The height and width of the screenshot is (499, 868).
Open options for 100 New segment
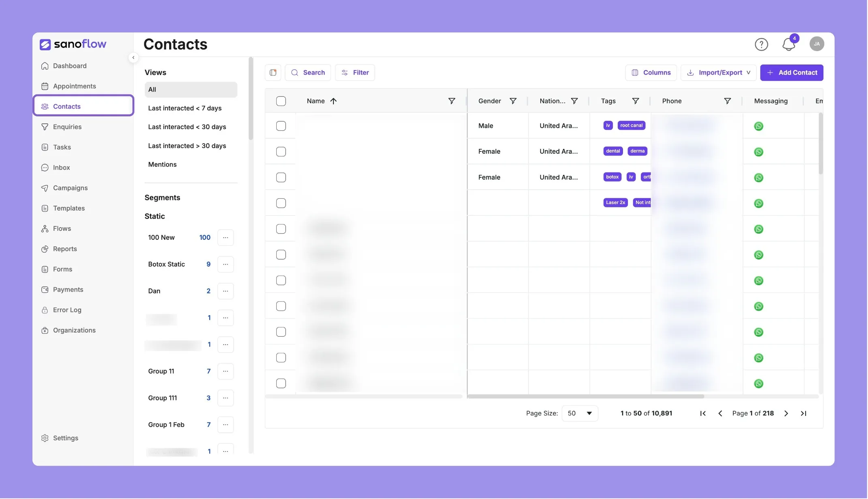point(226,238)
